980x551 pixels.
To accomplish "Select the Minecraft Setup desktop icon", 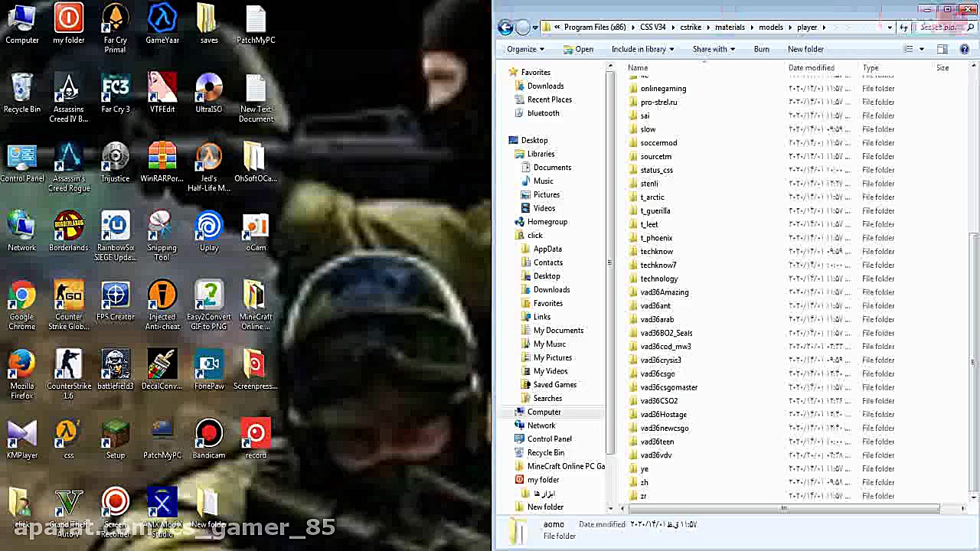I will pyautogui.click(x=116, y=439).
